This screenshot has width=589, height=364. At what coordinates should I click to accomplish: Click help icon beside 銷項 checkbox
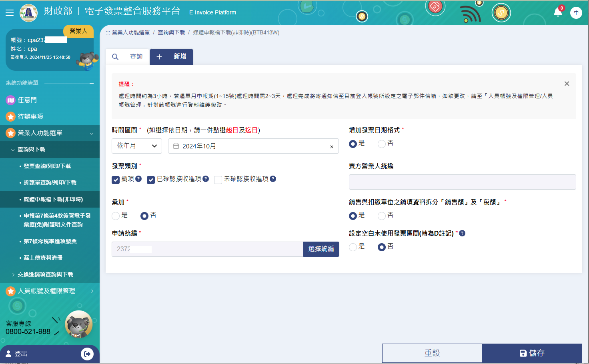point(138,179)
